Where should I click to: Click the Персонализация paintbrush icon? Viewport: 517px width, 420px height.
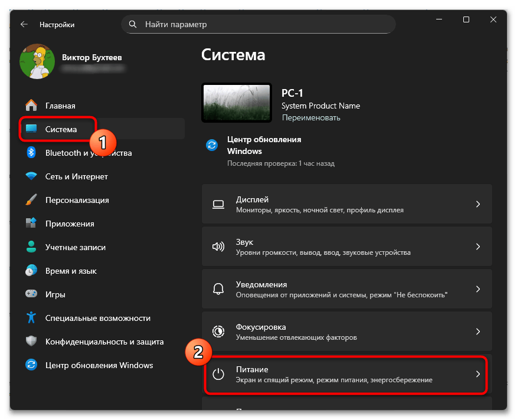[x=31, y=200]
